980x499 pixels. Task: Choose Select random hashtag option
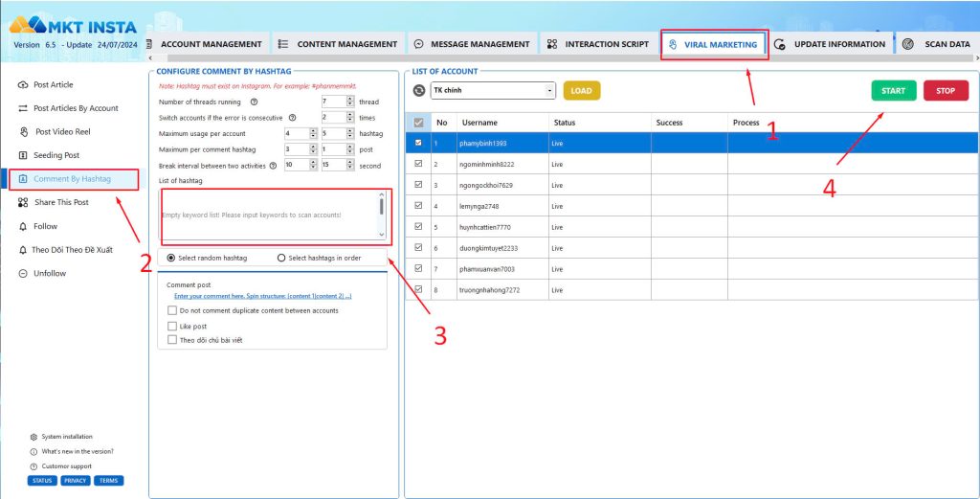pos(171,258)
